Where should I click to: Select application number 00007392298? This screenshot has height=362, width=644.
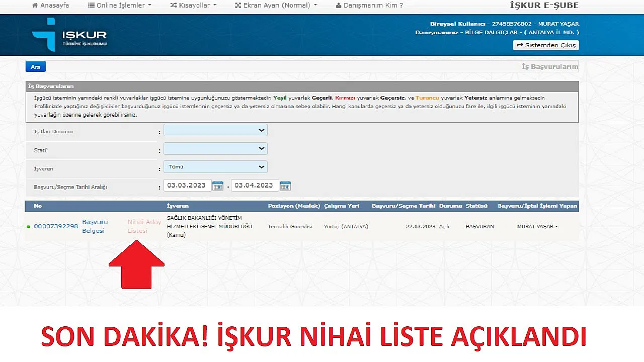tap(55, 226)
